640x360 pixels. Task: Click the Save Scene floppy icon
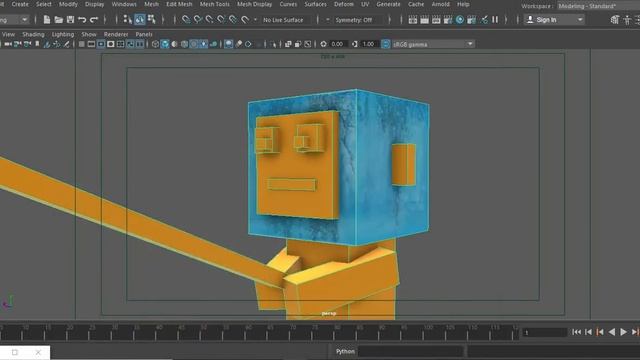coord(70,19)
